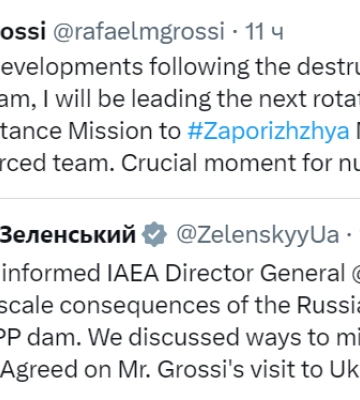360x400 pixels.
Task: Click the 'informed IAEA Director General' text
Action: [173, 273]
